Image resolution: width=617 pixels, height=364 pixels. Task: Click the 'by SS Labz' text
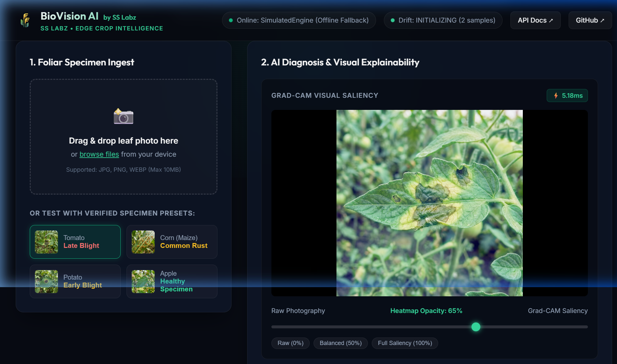[120, 17]
